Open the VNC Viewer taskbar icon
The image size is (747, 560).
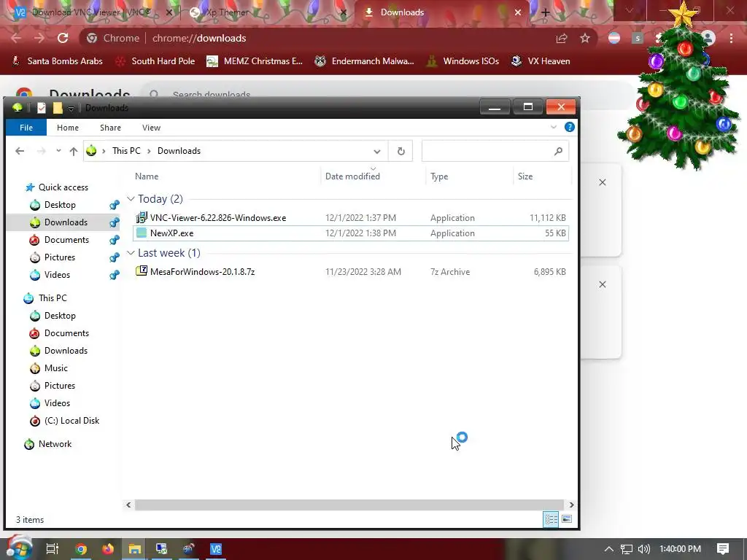tap(216, 549)
